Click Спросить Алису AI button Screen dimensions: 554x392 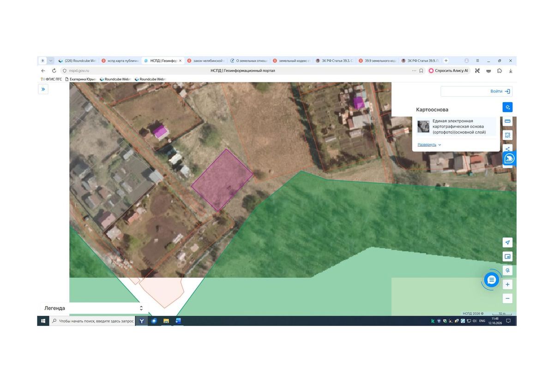coord(448,71)
